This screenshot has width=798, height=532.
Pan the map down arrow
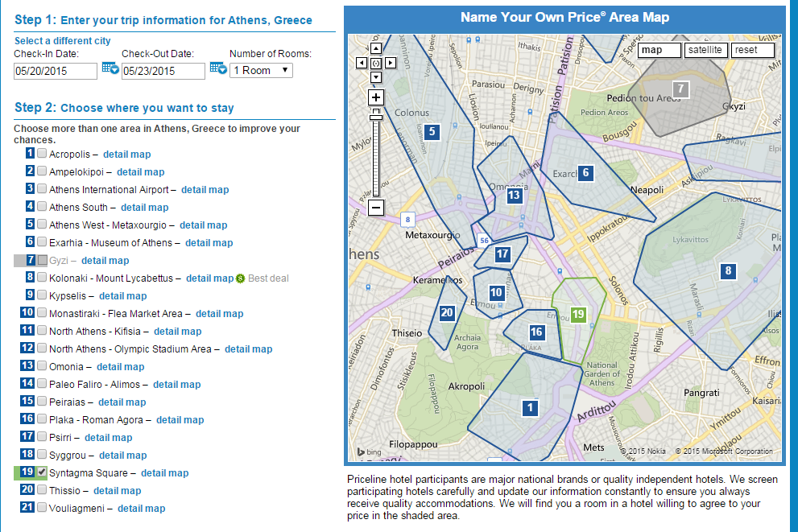(375, 77)
